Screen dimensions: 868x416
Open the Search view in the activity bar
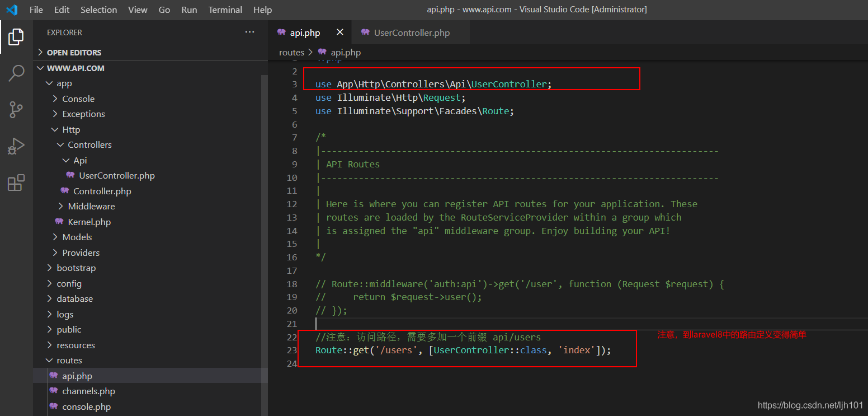coord(16,73)
